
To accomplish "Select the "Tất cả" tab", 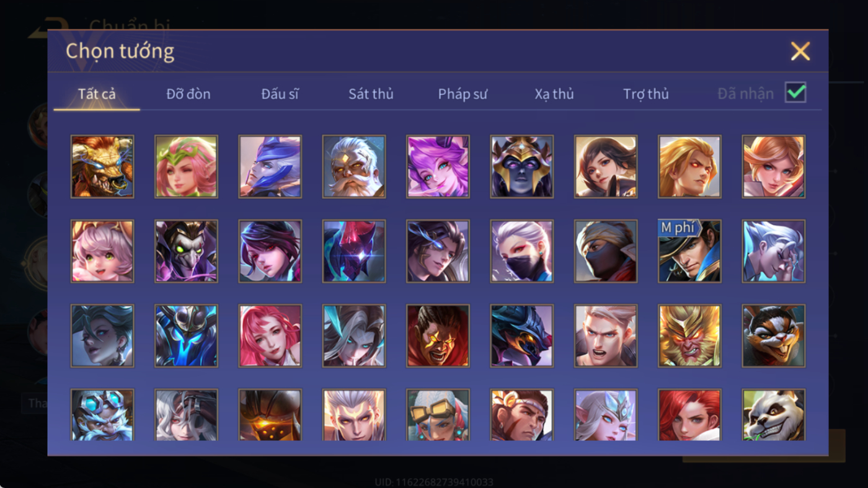I will coord(97,94).
